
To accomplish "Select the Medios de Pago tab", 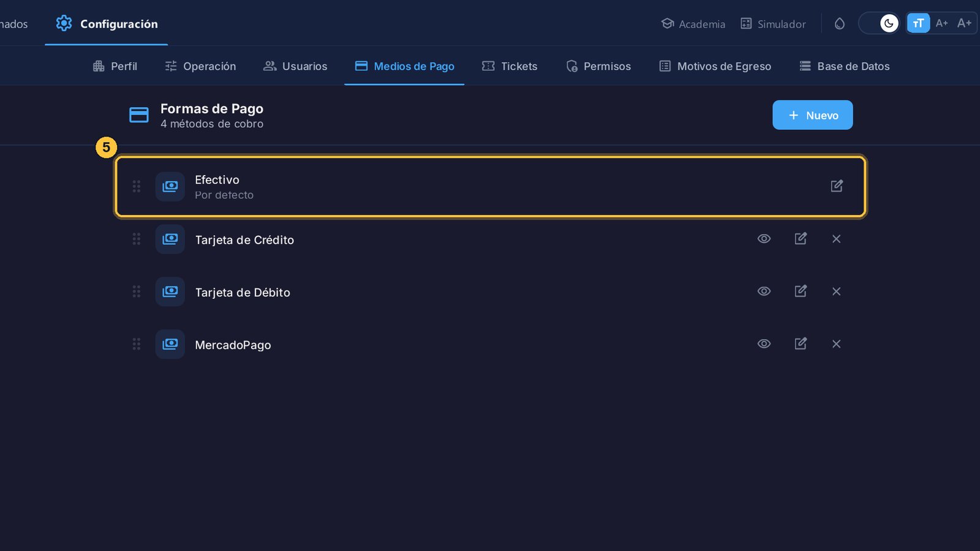I will pyautogui.click(x=404, y=66).
